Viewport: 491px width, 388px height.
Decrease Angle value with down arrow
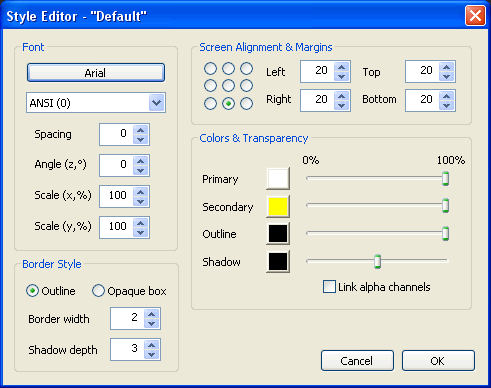(141, 170)
